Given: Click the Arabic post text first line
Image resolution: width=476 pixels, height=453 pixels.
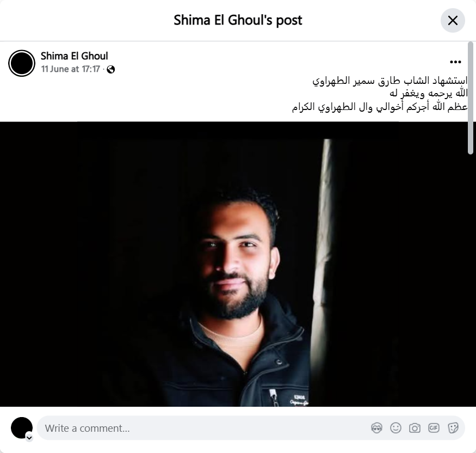Looking at the screenshot, I should click(390, 81).
